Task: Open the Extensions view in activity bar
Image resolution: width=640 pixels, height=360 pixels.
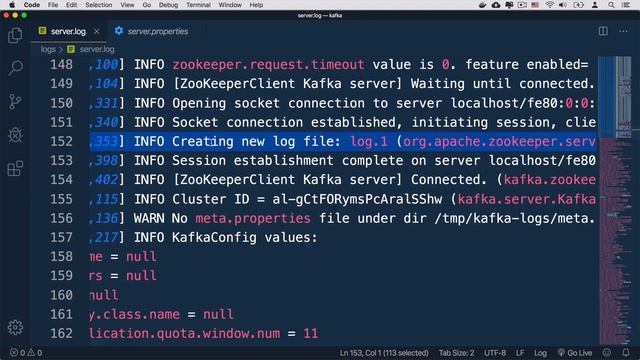Action: point(15,168)
